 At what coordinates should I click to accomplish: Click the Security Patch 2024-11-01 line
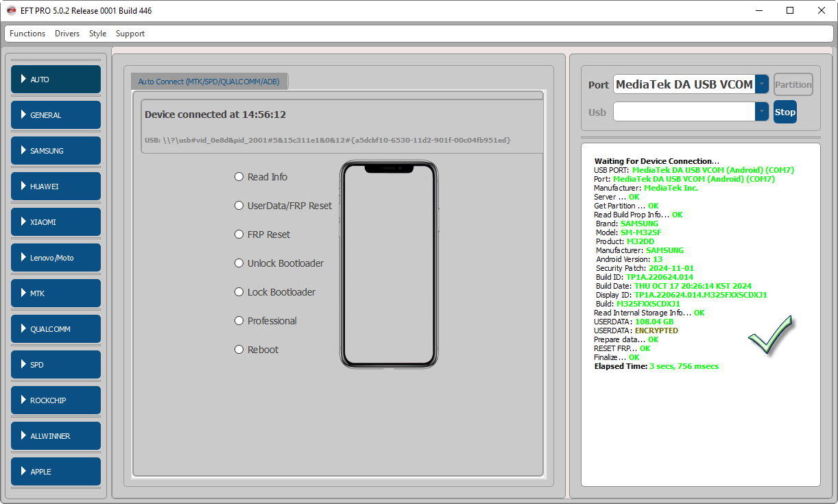click(645, 268)
